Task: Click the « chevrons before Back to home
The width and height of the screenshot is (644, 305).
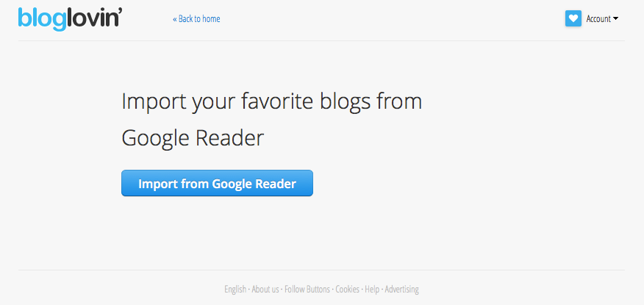Action: pos(175,19)
